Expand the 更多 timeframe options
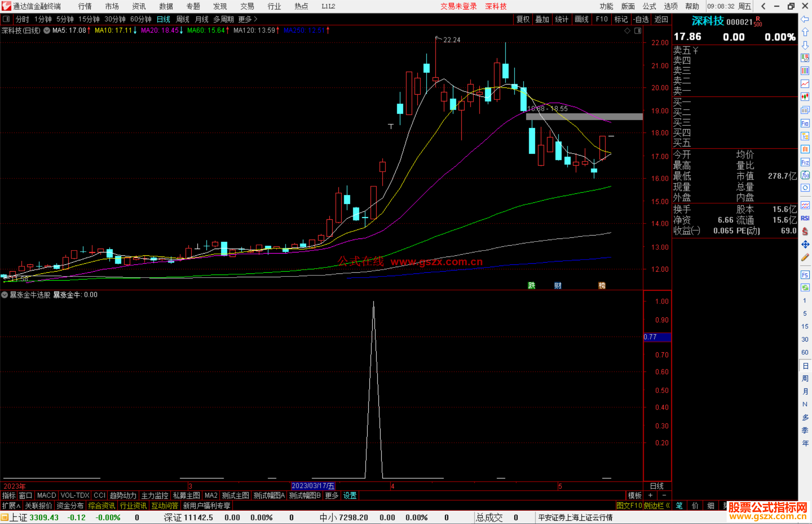Screen dimensions: 812x524 coord(247,19)
